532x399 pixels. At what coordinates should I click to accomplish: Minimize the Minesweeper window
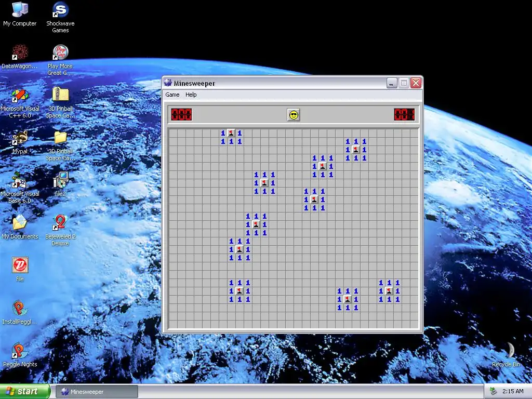(392, 83)
